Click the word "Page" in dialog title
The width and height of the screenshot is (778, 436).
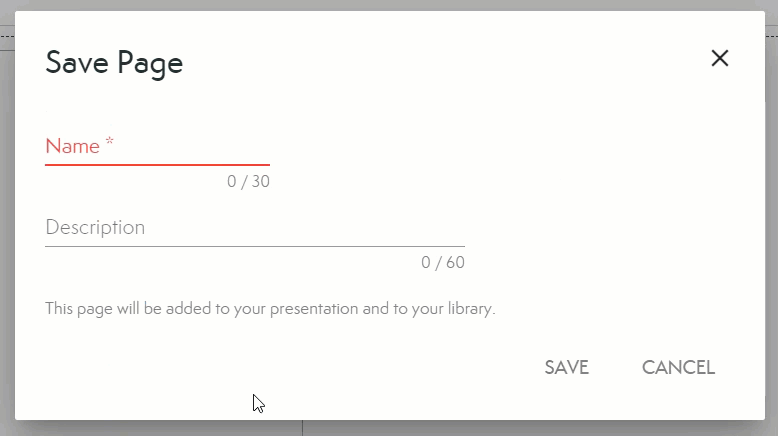coord(150,64)
